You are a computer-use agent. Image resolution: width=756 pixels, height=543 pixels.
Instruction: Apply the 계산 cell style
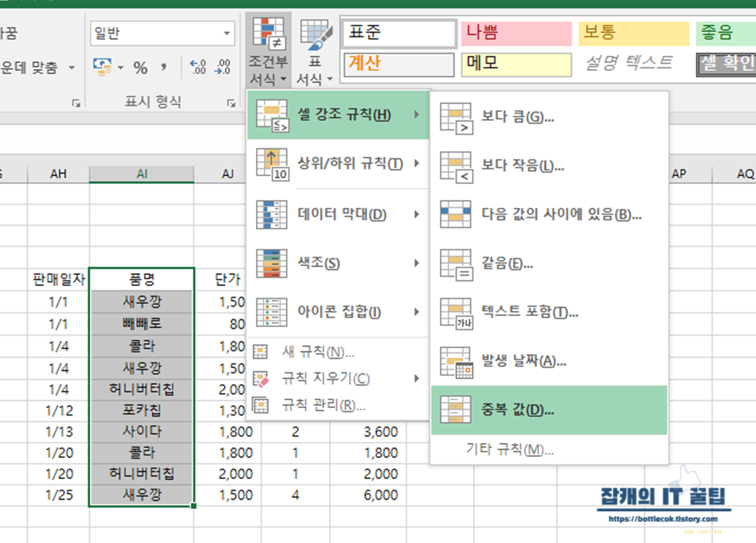point(399,64)
